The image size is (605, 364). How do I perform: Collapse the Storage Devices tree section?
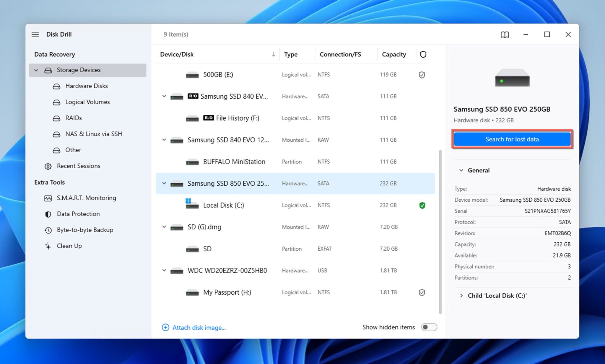tap(36, 70)
